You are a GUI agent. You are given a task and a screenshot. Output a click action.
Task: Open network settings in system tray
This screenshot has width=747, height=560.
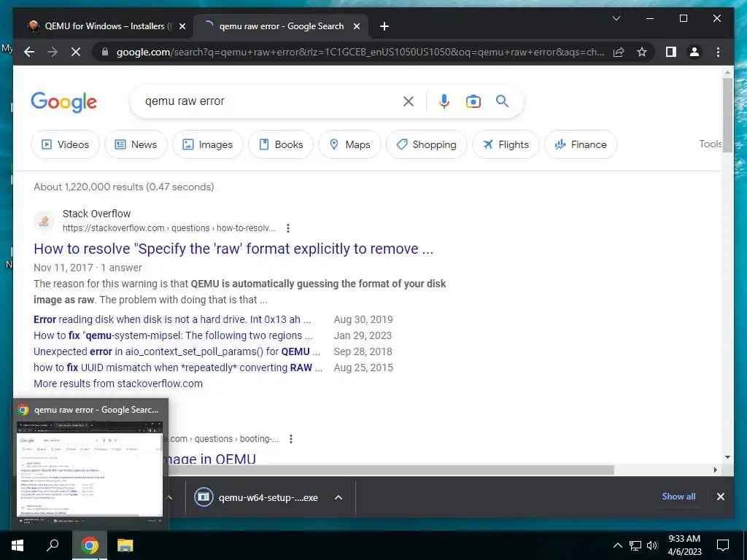pos(635,545)
